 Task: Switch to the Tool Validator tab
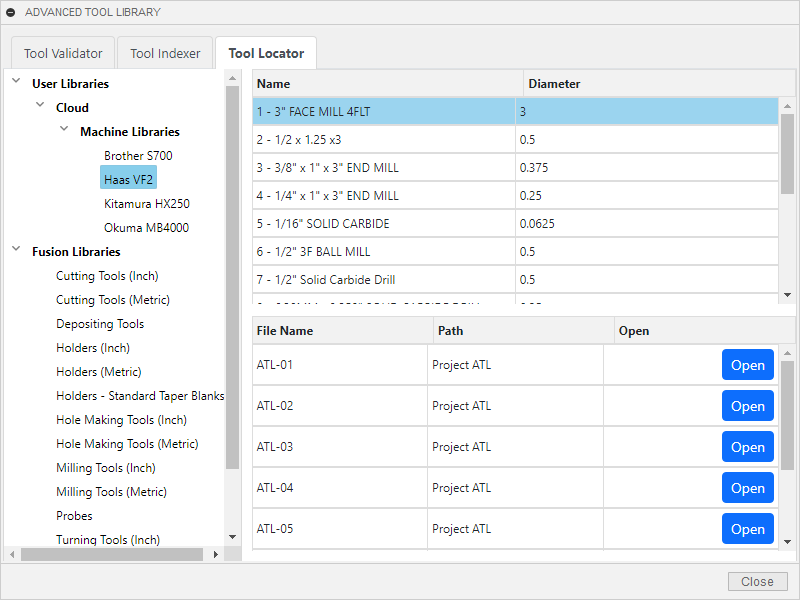(63, 53)
